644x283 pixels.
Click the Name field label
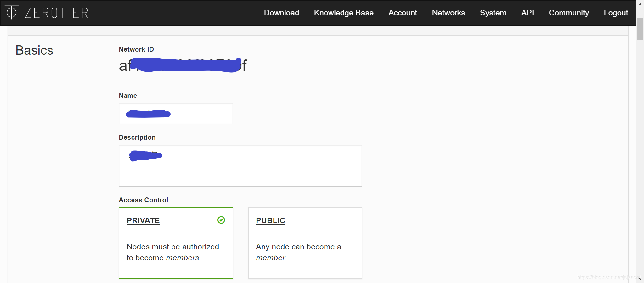click(128, 96)
